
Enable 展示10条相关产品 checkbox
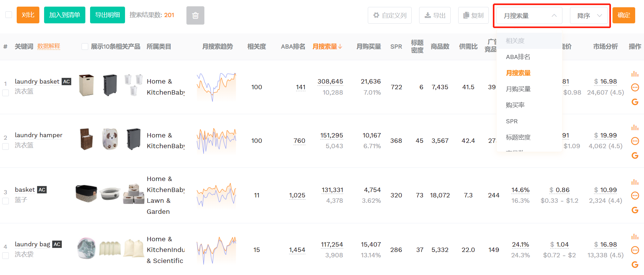[85, 47]
